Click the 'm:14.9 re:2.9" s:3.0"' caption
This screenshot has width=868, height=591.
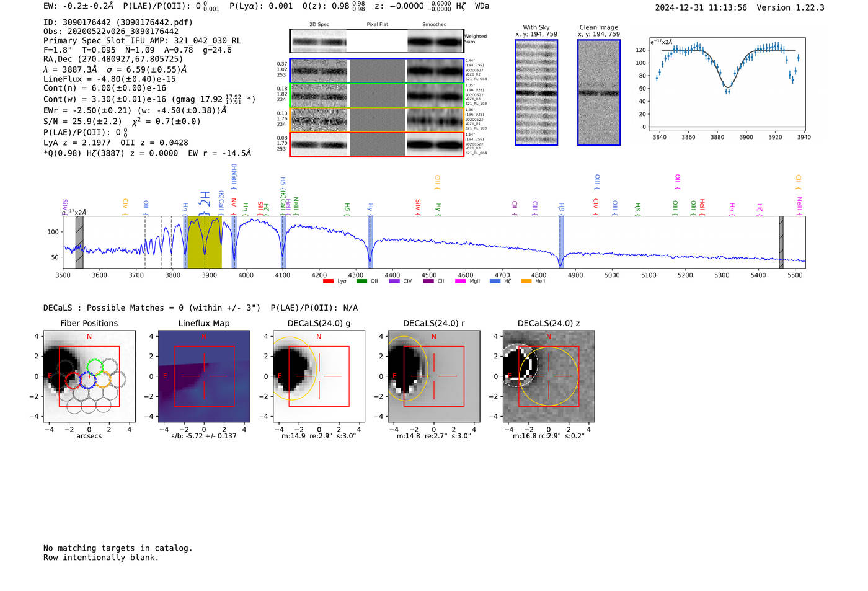tap(319, 436)
